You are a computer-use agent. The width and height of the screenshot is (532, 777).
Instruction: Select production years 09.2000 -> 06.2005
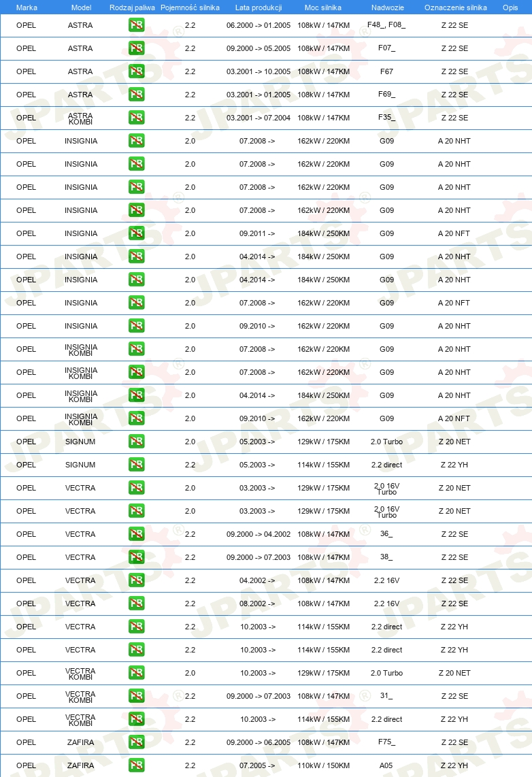click(x=259, y=742)
